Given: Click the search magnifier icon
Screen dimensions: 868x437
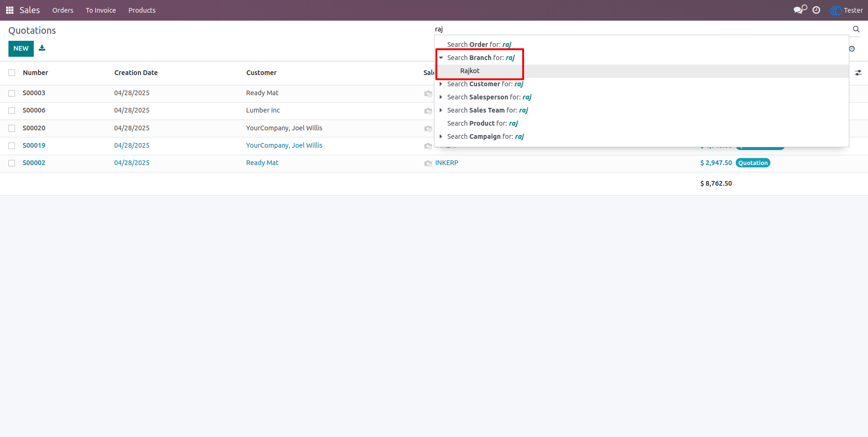Looking at the screenshot, I should tap(856, 29).
